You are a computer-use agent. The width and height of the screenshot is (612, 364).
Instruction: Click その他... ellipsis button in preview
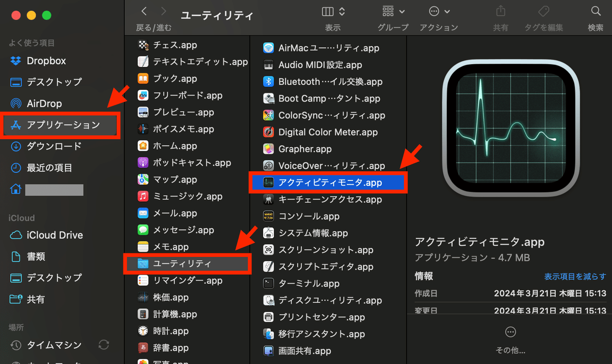pos(510,332)
